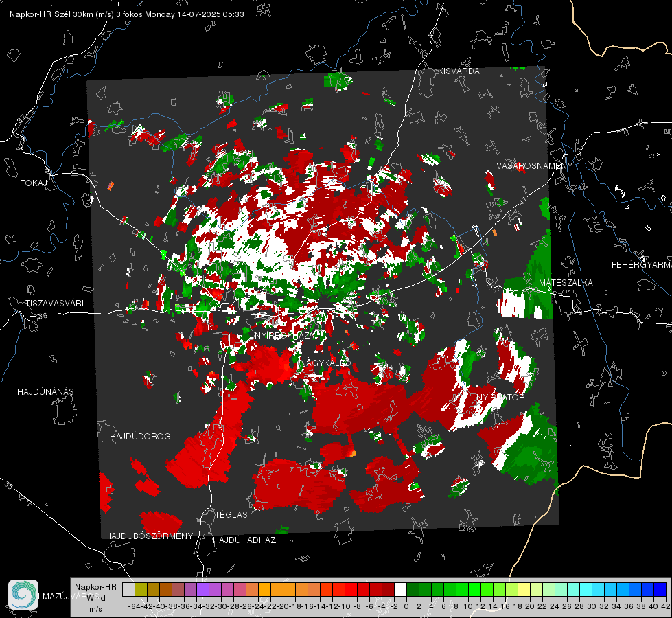Click the Wind label in the legend

tap(96, 598)
